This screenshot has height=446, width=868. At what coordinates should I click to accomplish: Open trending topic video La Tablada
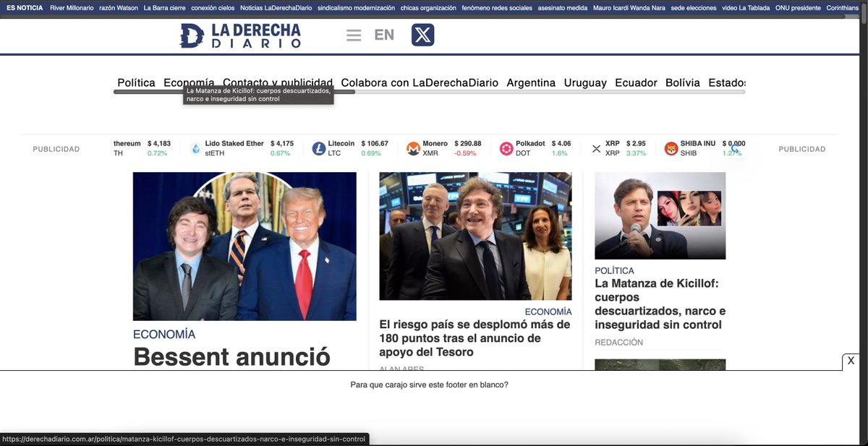[746, 8]
